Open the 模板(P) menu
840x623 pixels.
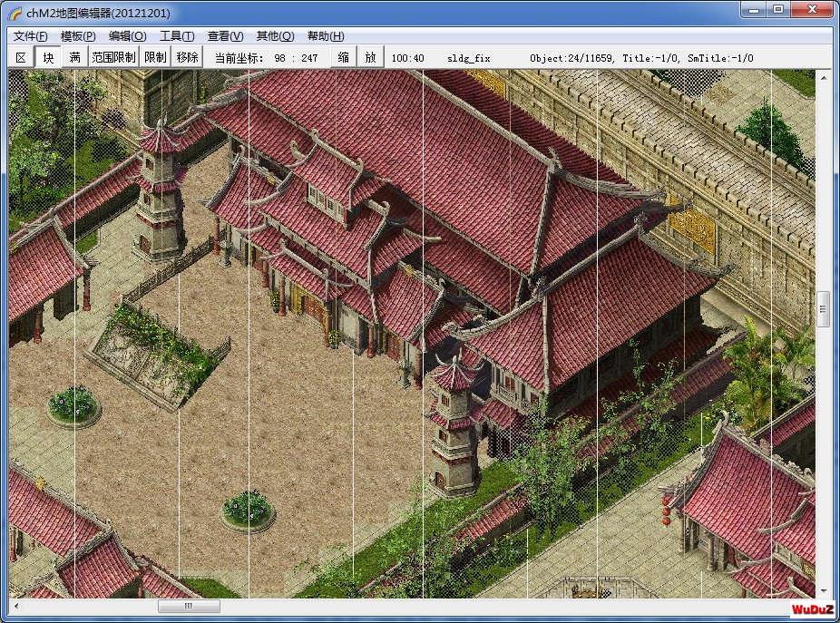78,36
